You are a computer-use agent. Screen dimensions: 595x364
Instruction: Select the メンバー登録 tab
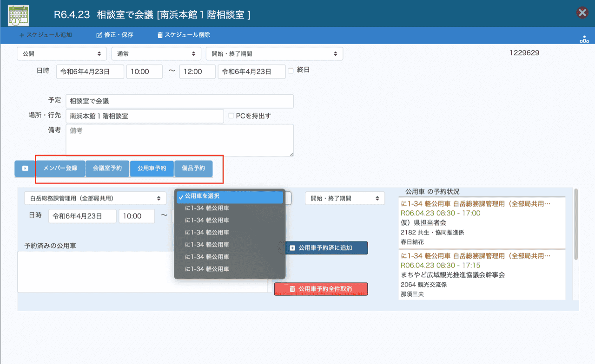[60, 169]
